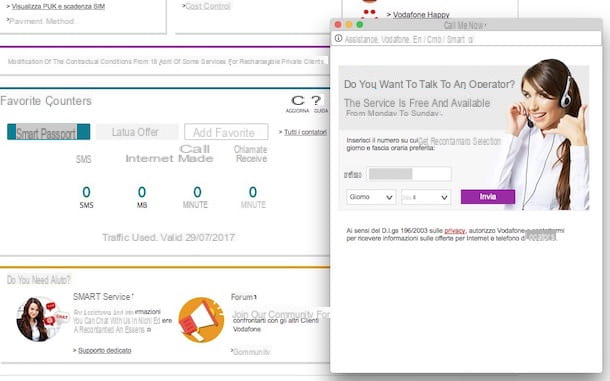Click the 0 MB Internet counter value
Screen dimensions: 610x381
(142, 192)
